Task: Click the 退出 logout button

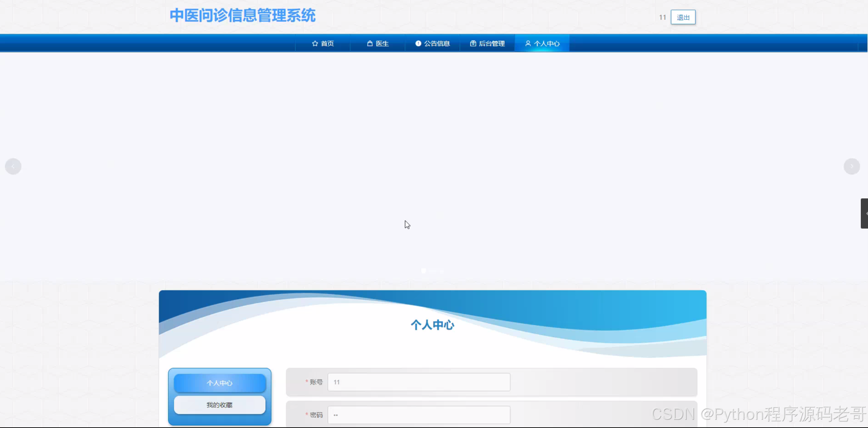Action: 683,17
